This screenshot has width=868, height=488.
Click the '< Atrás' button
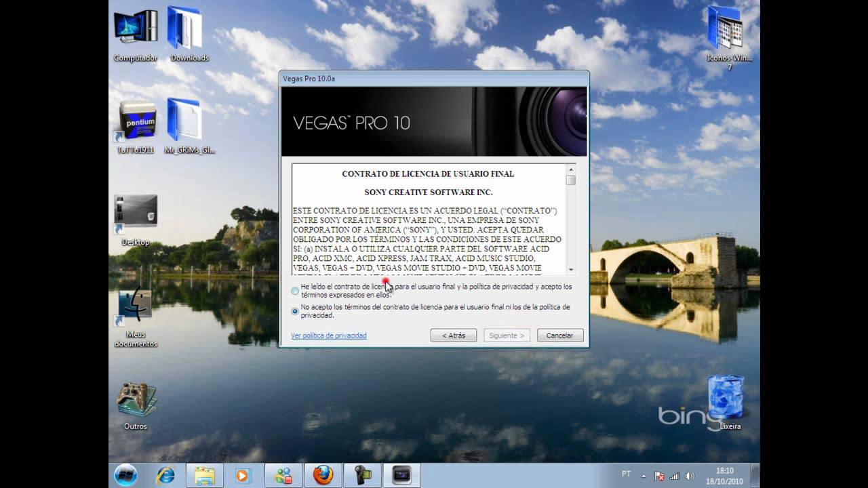pos(454,335)
